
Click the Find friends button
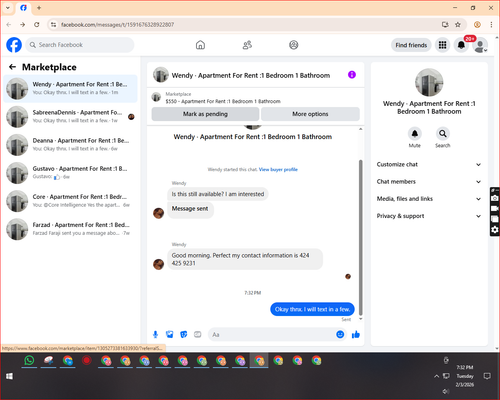coord(411,45)
